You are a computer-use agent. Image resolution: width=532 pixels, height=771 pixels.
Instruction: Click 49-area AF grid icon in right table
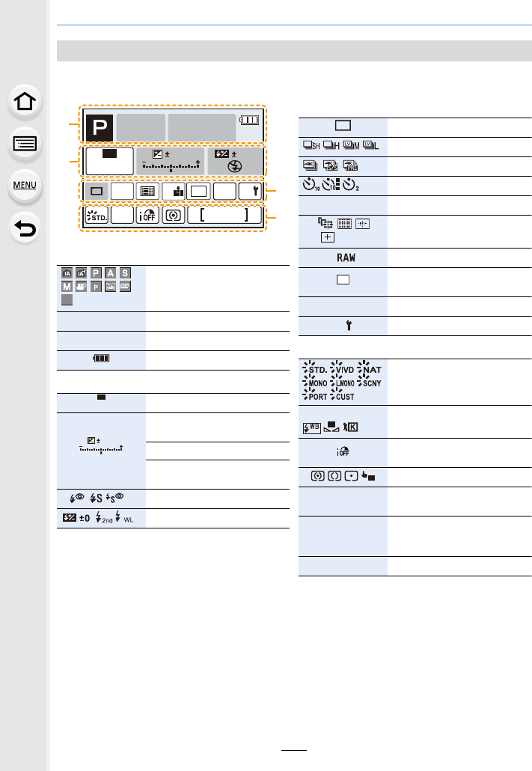(344, 224)
